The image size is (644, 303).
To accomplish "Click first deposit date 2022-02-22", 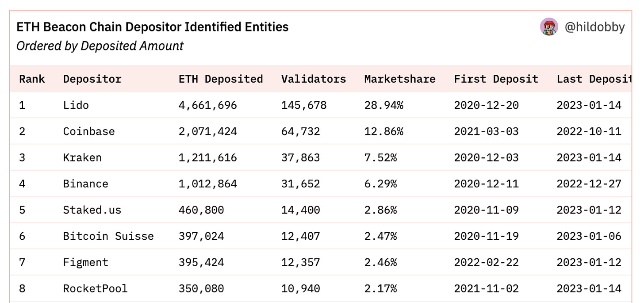I will [x=486, y=262].
